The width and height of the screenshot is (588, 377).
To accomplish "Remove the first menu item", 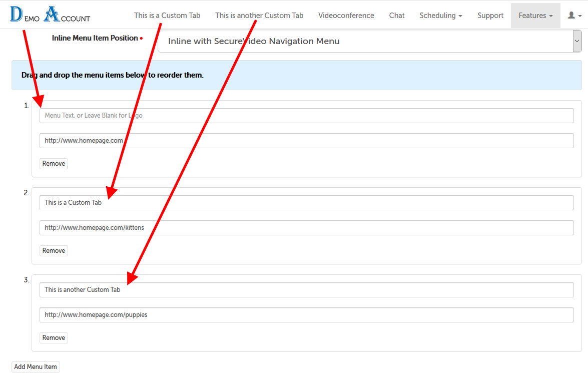I will 53,163.
